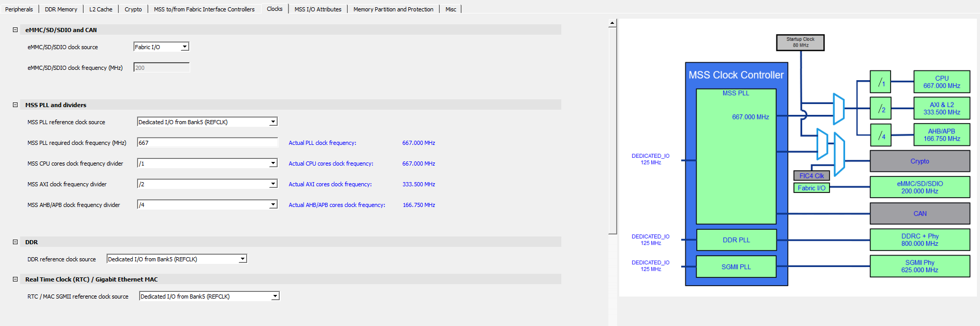Switch to the DDR Memory tab
The height and width of the screenshot is (326, 980).
point(61,9)
